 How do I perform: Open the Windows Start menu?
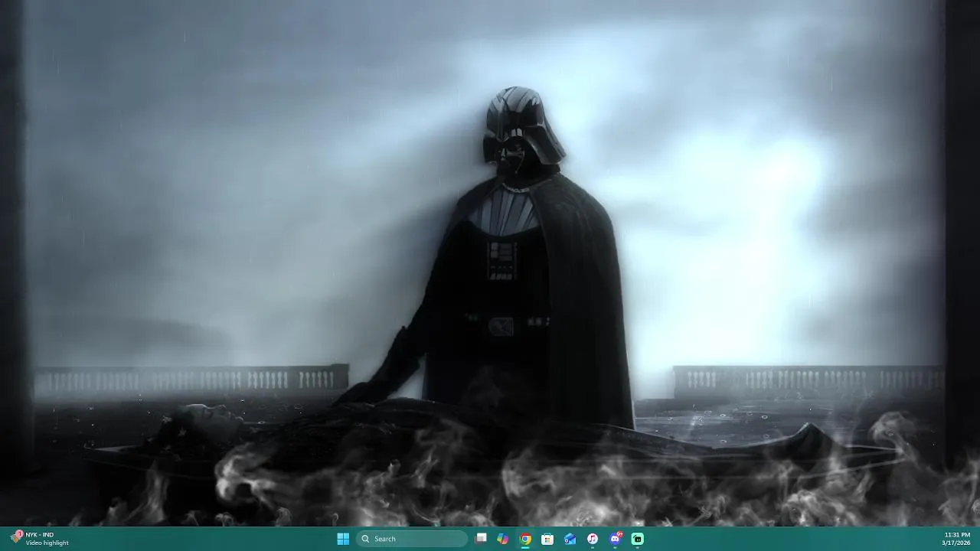pos(343,539)
